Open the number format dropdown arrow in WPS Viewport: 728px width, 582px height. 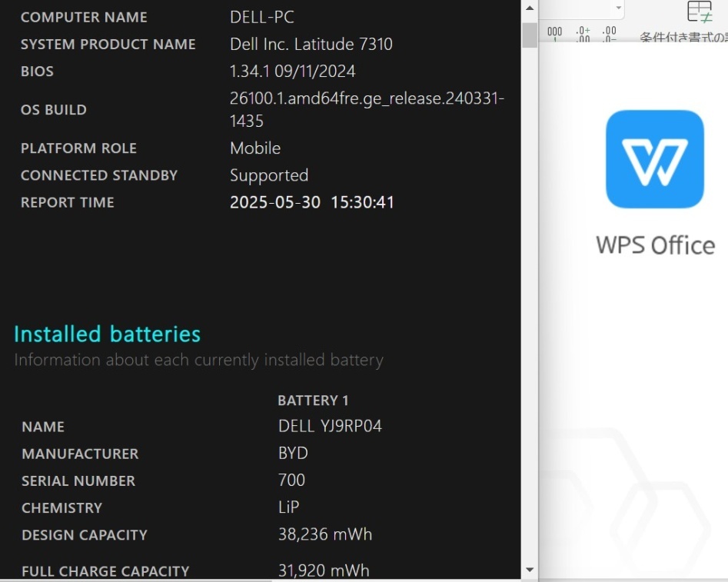coord(618,8)
